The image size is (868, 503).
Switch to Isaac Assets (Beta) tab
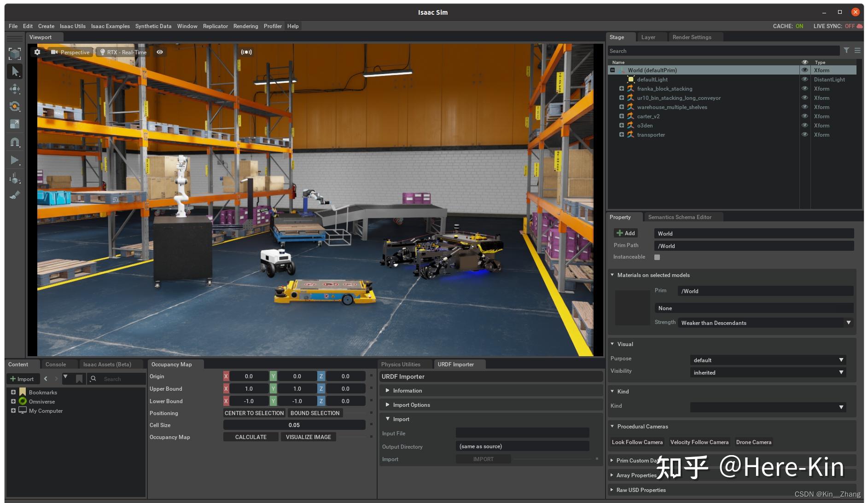107,364
